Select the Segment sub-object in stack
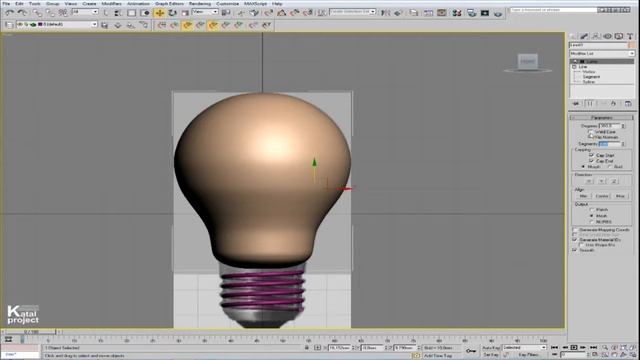Image resolution: width=640 pixels, height=360 pixels. click(591, 77)
